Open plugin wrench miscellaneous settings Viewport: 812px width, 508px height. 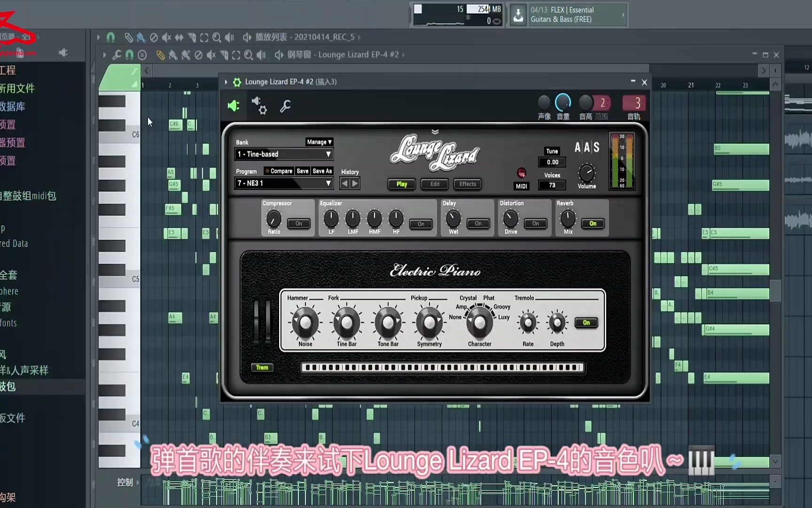285,106
